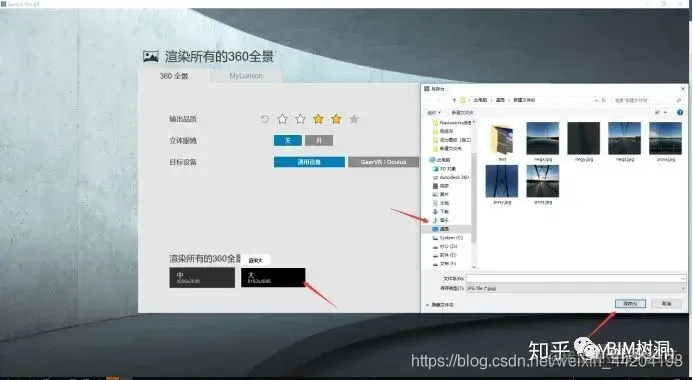Click the 取消 cancel button
693x380 pixels.
click(x=666, y=304)
